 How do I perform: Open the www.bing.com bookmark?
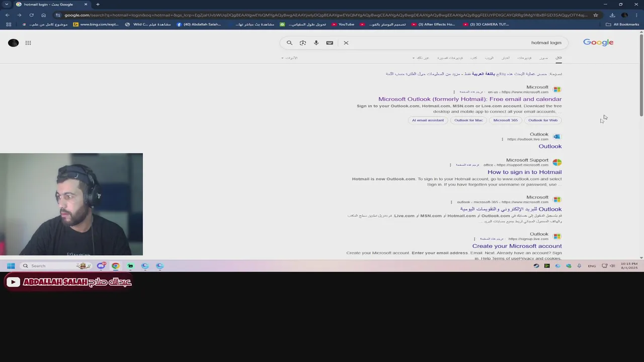point(96,24)
